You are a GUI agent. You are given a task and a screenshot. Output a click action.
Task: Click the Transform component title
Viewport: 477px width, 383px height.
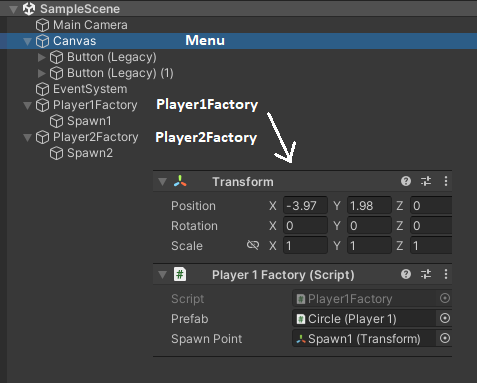243,182
